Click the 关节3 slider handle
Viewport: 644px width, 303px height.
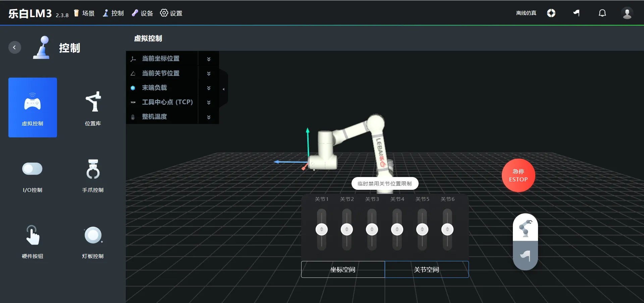pos(372,229)
